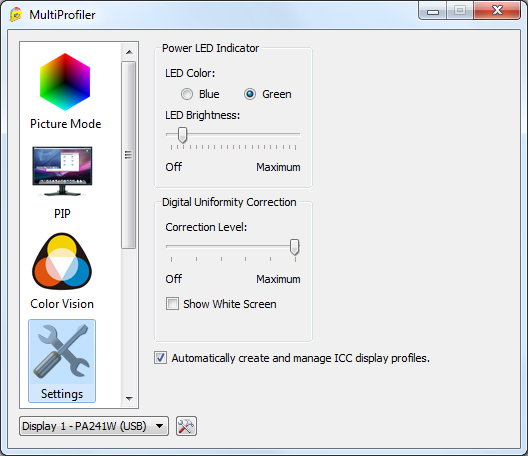
Task: Click the sidebar scrollbar down arrow
Action: click(x=129, y=398)
